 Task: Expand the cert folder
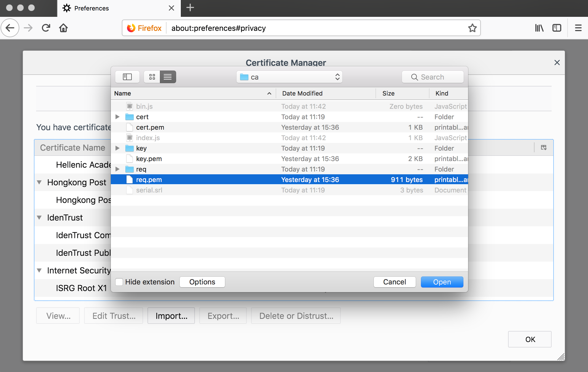tap(117, 117)
